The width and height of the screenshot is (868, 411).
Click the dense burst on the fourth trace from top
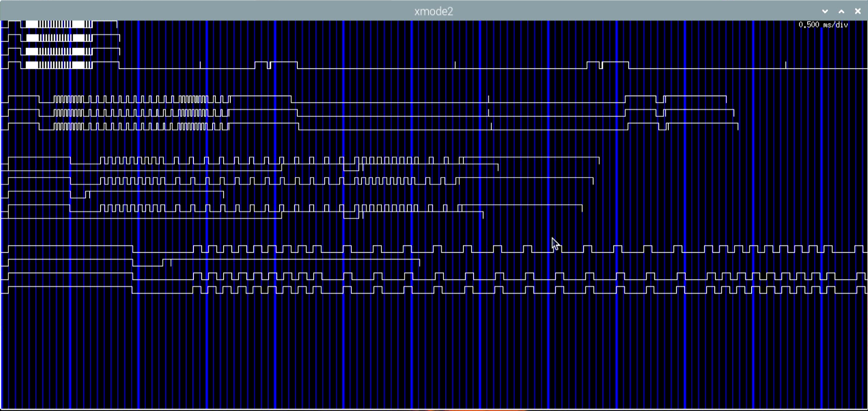58,65
